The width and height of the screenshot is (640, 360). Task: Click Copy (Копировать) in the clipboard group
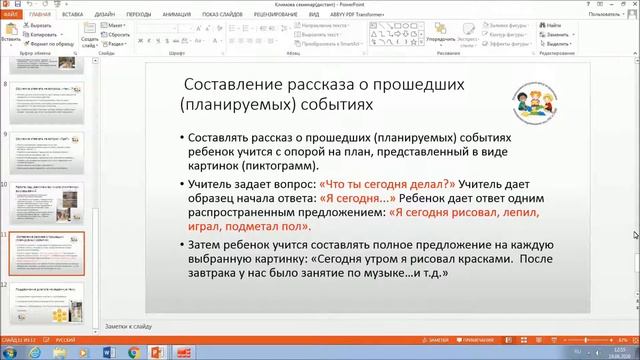(40, 35)
